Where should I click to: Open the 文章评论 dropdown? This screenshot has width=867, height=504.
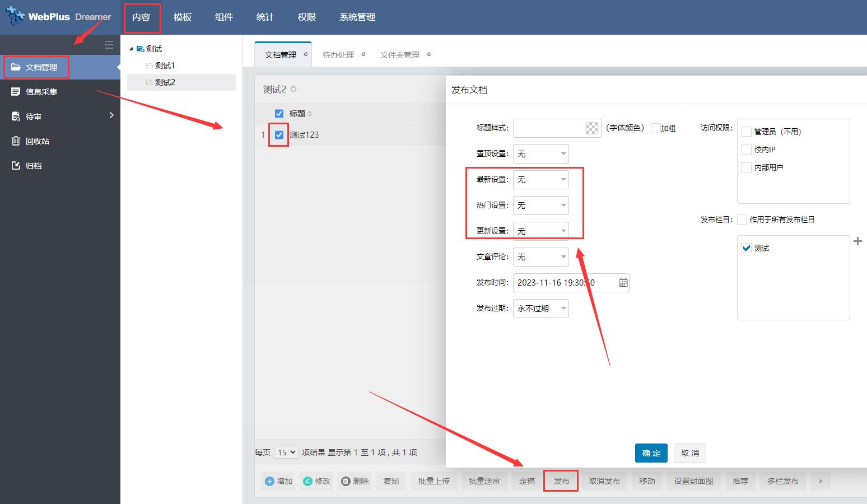(541, 257)
